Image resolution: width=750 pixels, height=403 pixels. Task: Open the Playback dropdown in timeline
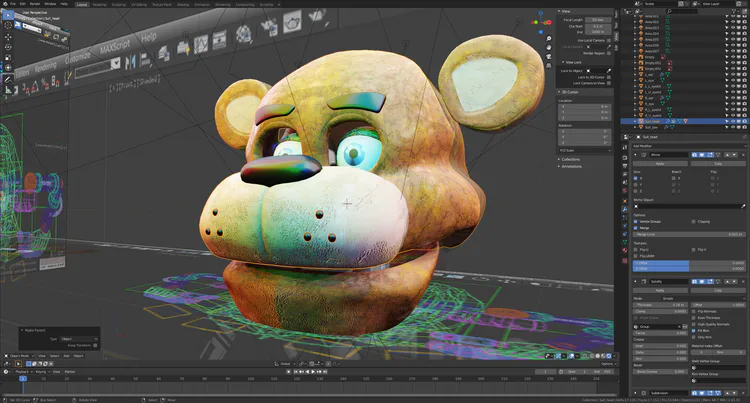click(x=22, y=371)
